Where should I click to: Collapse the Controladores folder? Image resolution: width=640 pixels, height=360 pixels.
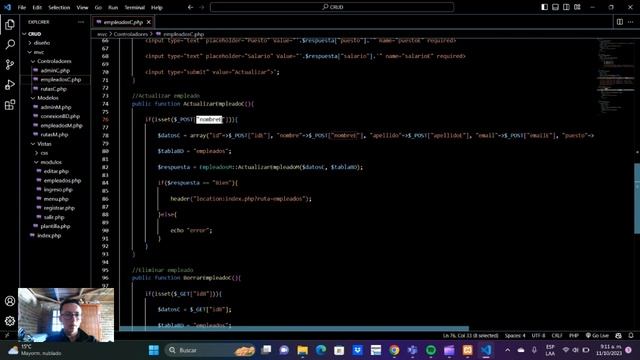(x=55, y=61)
